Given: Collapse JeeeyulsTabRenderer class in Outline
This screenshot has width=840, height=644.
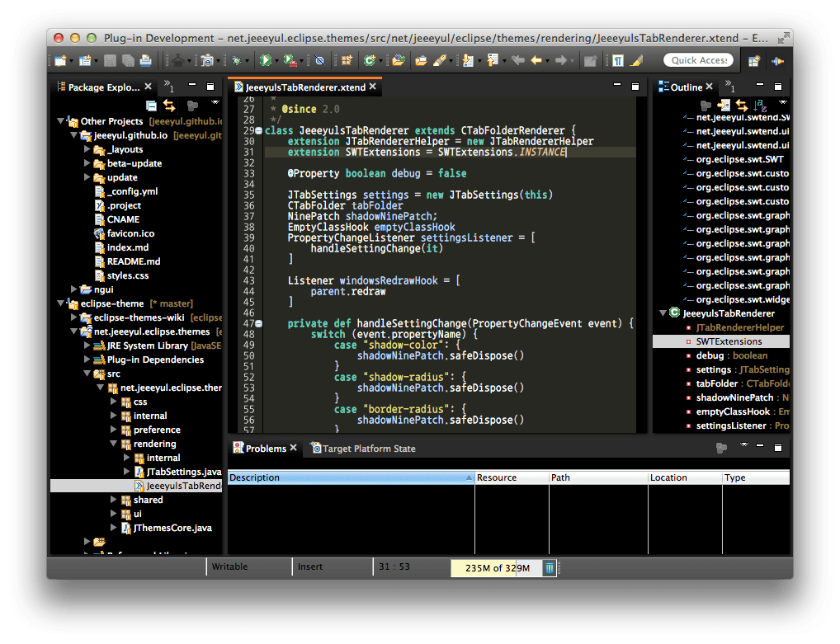Looking at the screenshot, I should tap(663, 313).
